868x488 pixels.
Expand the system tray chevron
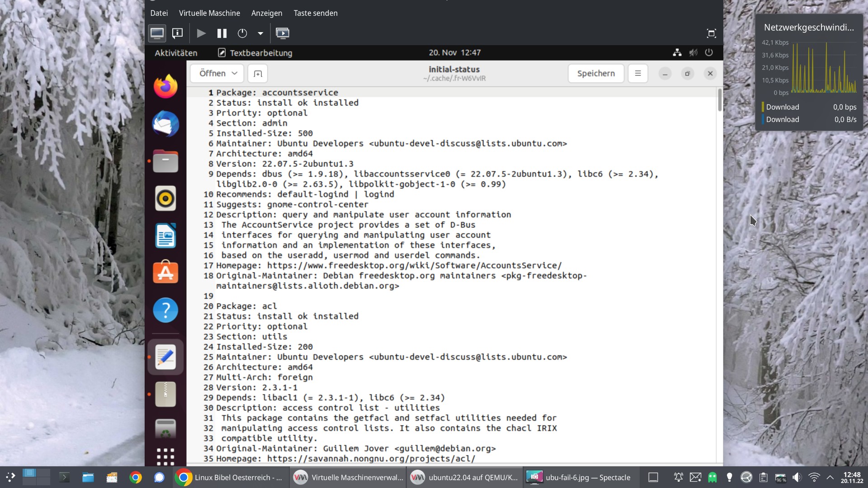(x=830, y=477)
